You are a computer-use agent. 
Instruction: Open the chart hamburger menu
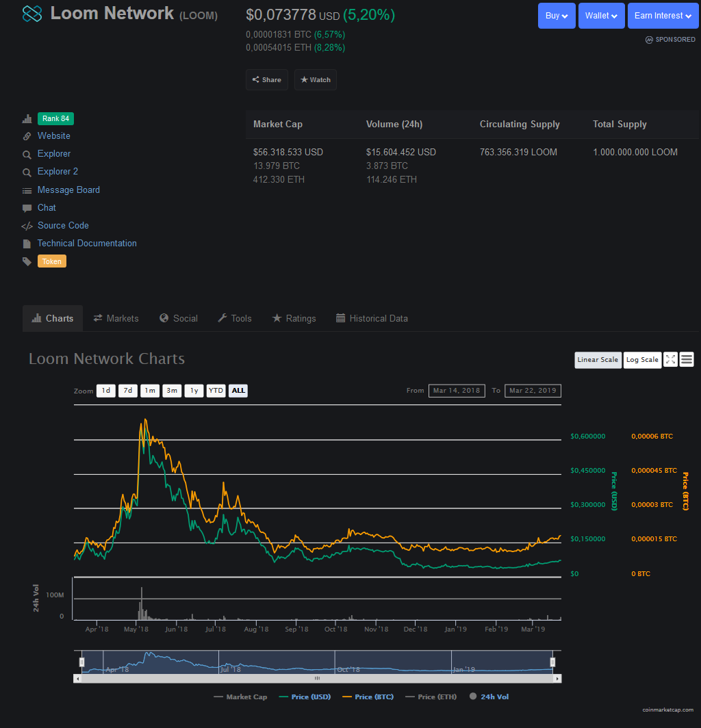tap(687, 360)
